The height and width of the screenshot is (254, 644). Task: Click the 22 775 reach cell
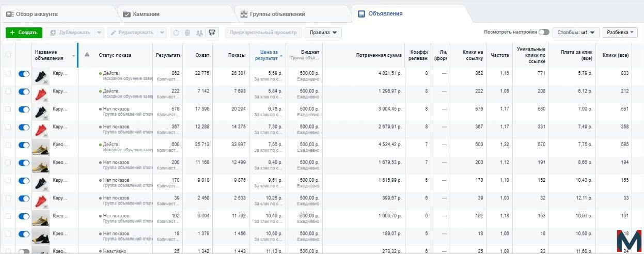[x=202, y=73]
